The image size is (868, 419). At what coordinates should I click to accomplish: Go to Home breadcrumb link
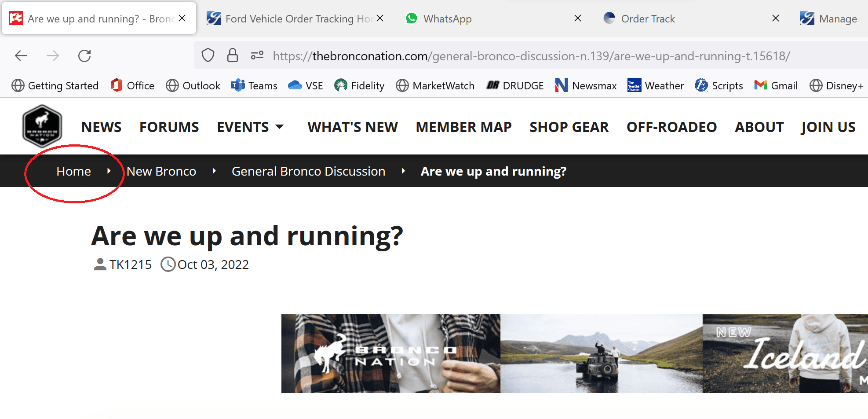point(73,171)
